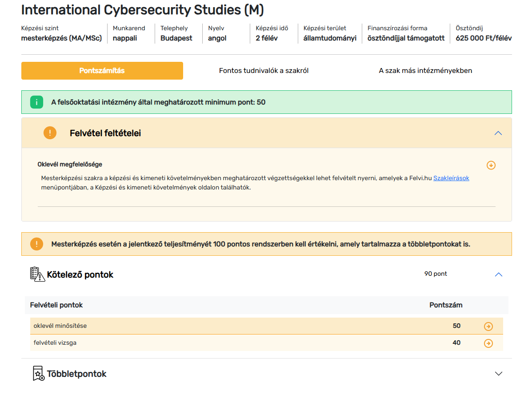Follow the Szakleírások link
This screenshot has width=532, height=399.
pos(451,178)
